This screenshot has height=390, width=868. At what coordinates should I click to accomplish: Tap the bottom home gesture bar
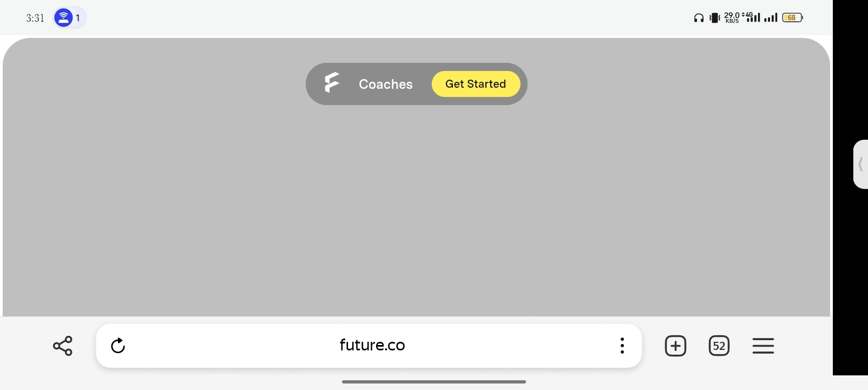434,382
